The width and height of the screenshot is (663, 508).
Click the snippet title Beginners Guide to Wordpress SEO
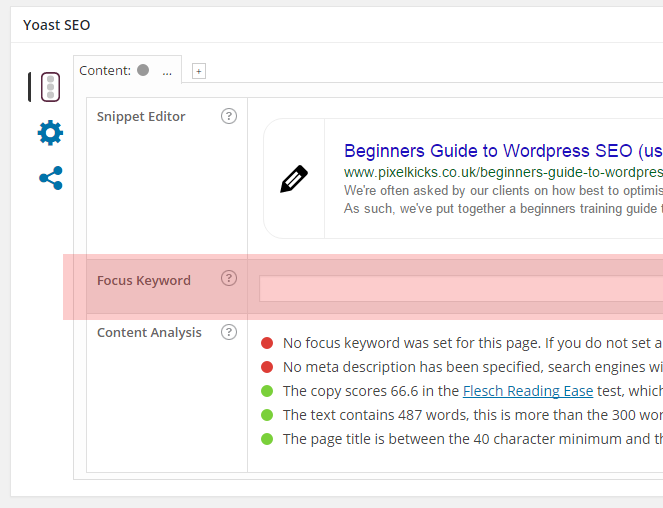503,151
